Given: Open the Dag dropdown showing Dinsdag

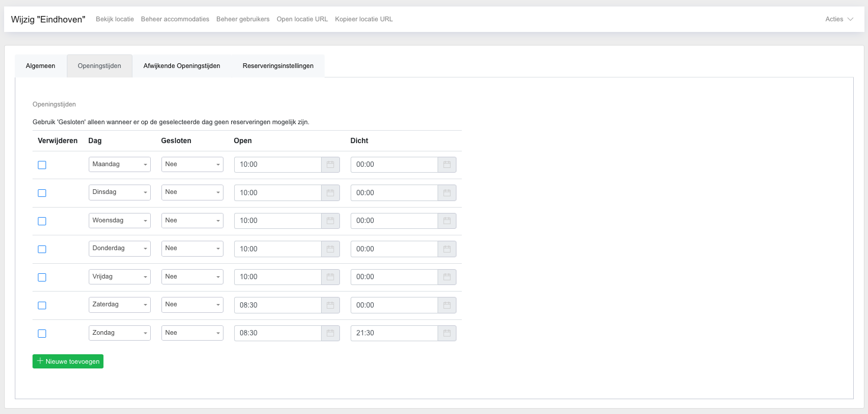Looking at the screenshot, I should 119,193.
